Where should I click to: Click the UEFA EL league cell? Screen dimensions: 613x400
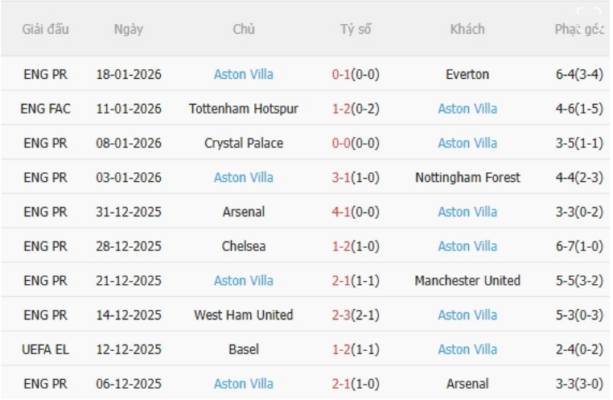[46, 349]
